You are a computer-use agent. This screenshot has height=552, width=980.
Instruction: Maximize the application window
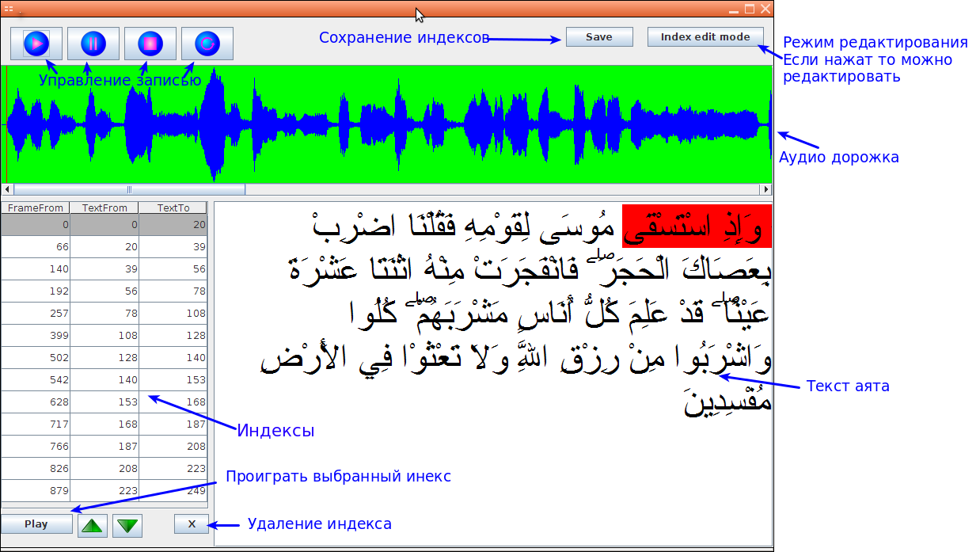tap(750, 9)
